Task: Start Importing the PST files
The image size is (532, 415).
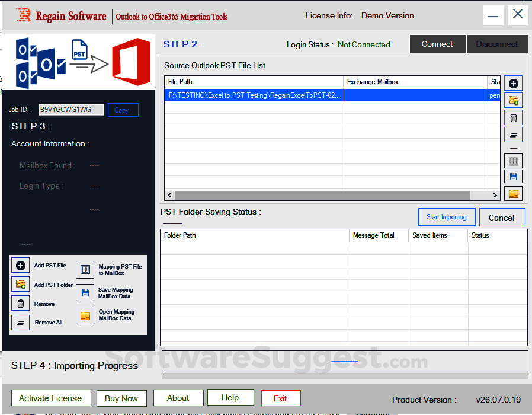Action: 447,217
